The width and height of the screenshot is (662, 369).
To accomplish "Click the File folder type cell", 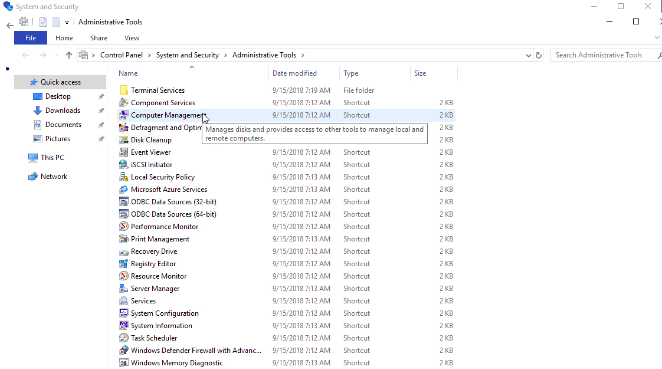I will (x=358, y=90).
